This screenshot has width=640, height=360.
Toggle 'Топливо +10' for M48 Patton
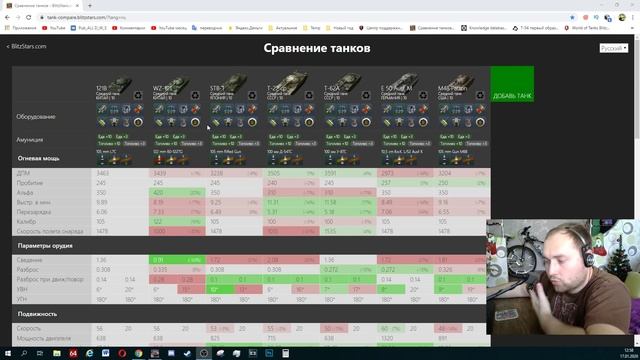(451, 144)
